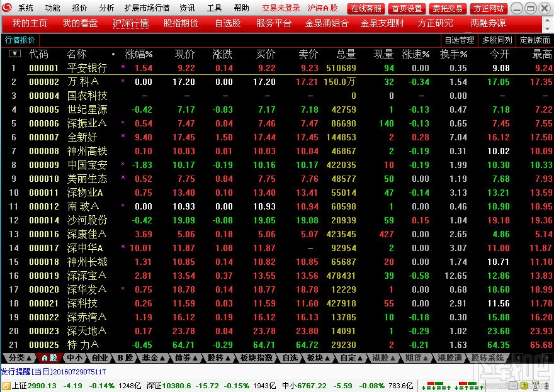554x392 pixels.
Task: Visit 方正网站 via its toolbar icon
Action: pyautogui.click(x=489, y=8)
